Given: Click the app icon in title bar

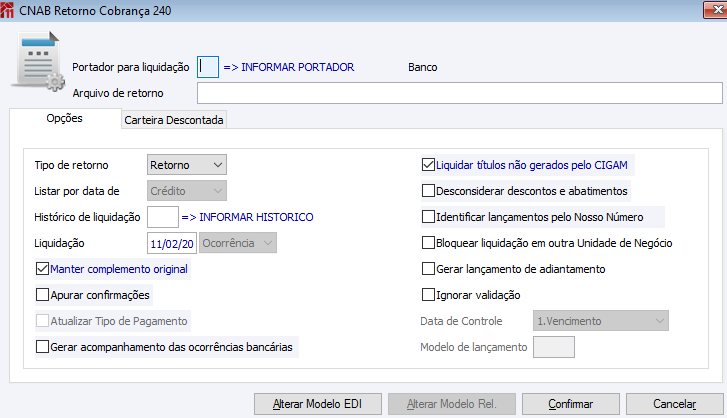Looking at the screenshot, I should tap(9, 9).
